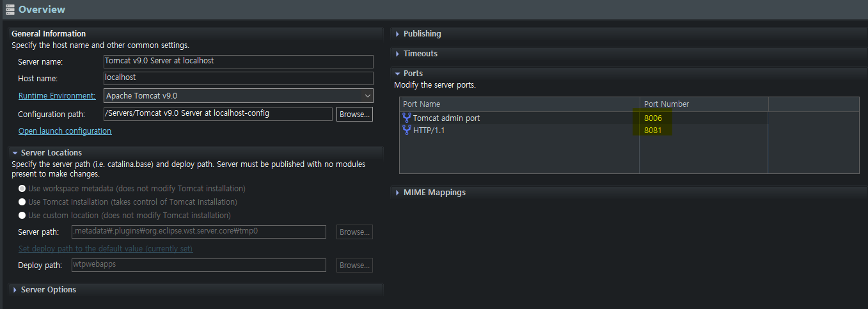
Task: Open the Runtime Environment combo box
Action: pyautogui.click(x=238, y=95)
